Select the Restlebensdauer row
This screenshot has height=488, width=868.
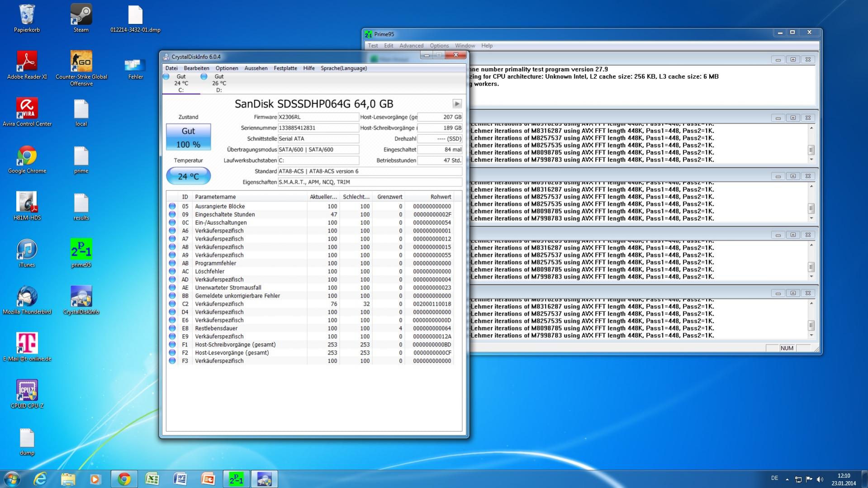[310, 328]
